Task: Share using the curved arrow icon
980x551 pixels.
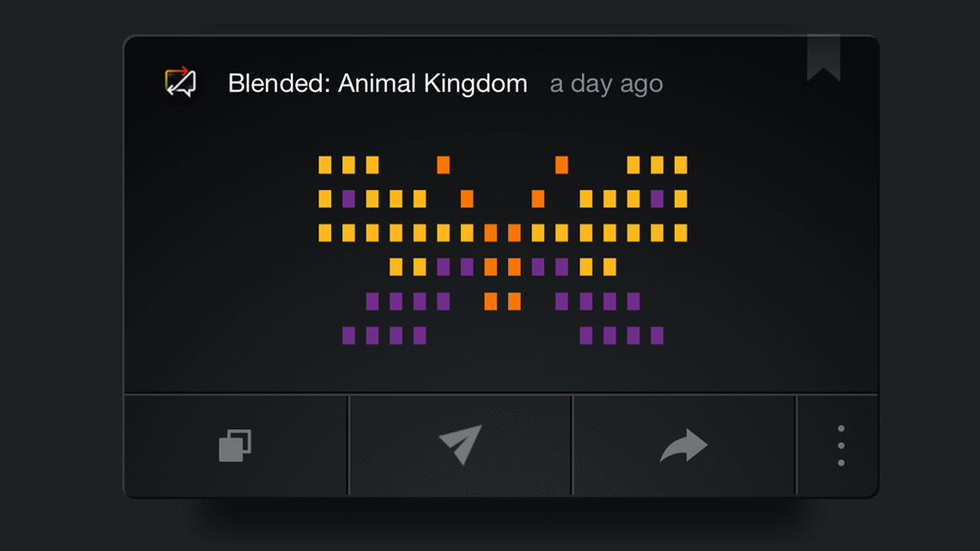Action: click(x=683, y=446)
